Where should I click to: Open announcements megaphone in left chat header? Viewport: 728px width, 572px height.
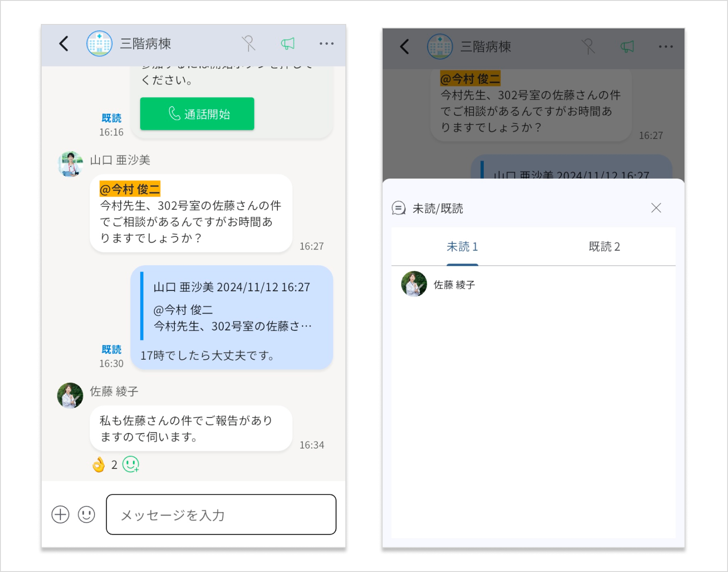click(288, 44)
